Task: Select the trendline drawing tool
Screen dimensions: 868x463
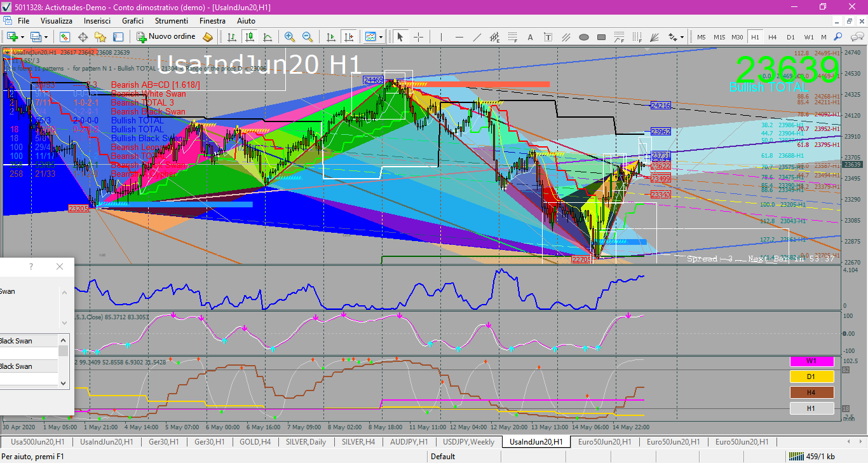Action: (477, 37)
